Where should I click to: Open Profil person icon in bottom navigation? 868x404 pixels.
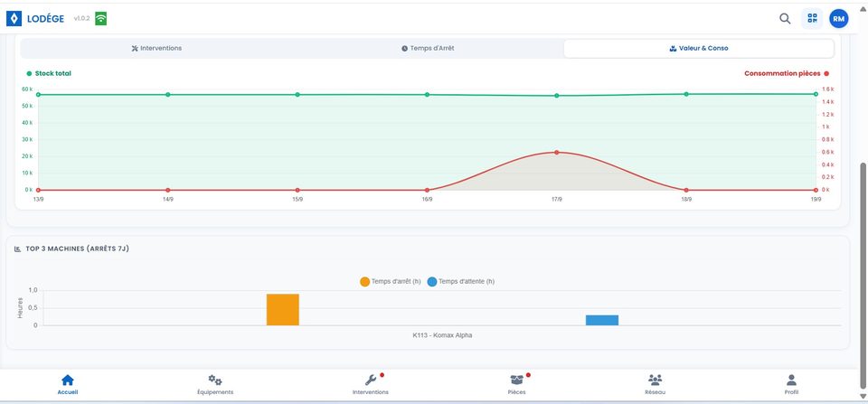792,381
